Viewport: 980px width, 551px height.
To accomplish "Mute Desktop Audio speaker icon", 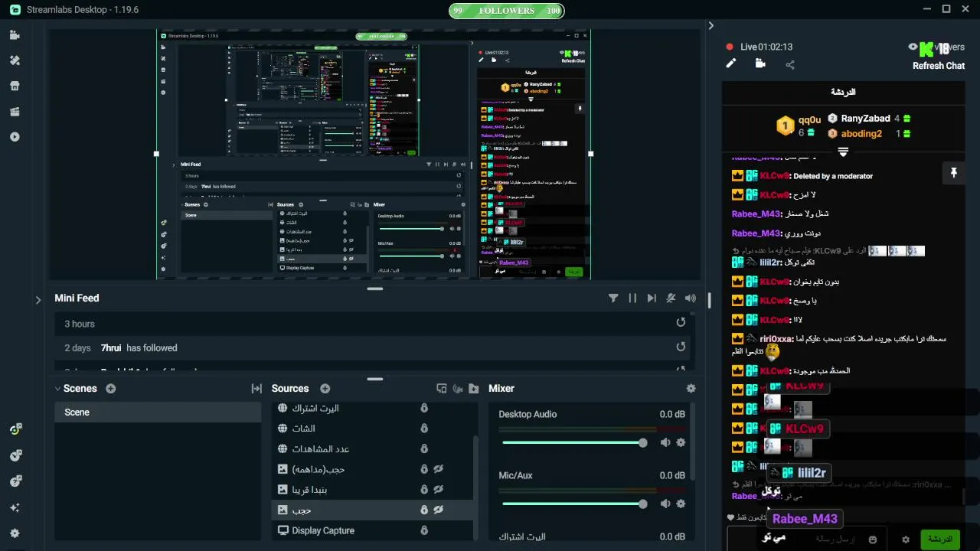I will pyautogui.click(x=665, y=442).
